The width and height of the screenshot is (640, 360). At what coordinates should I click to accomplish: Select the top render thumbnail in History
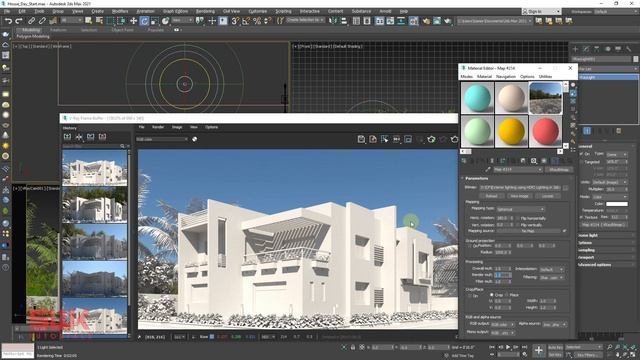pyautogui.click(x=95, y=168)
